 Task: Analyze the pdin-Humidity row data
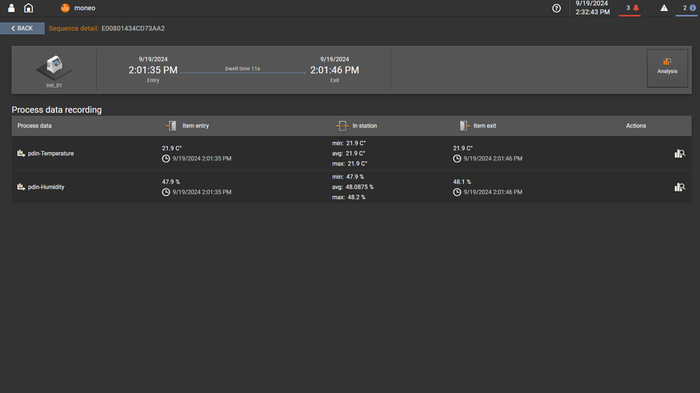[679, 187]
